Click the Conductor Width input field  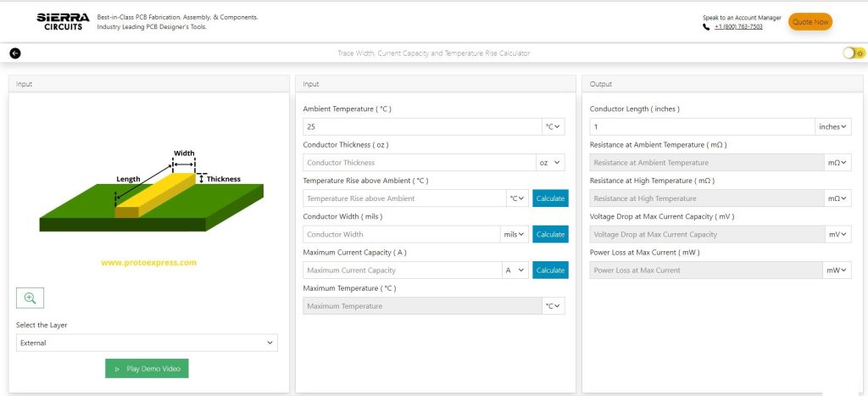[401, 234]
